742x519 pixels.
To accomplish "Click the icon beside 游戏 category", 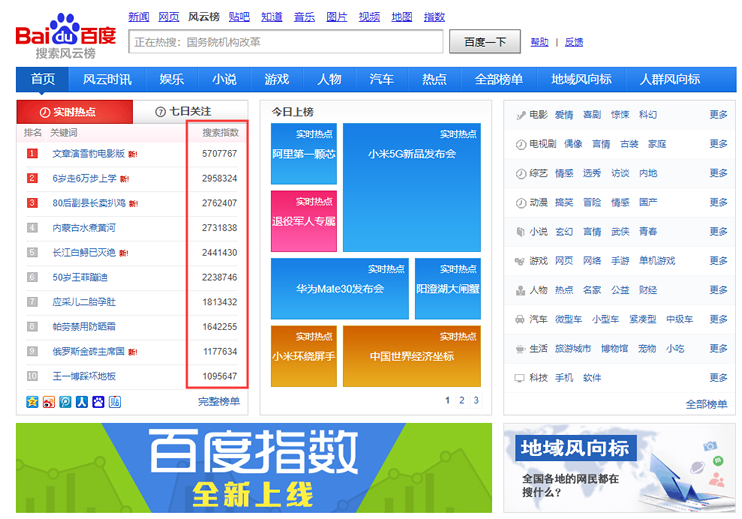I will (x=520, y=261).
